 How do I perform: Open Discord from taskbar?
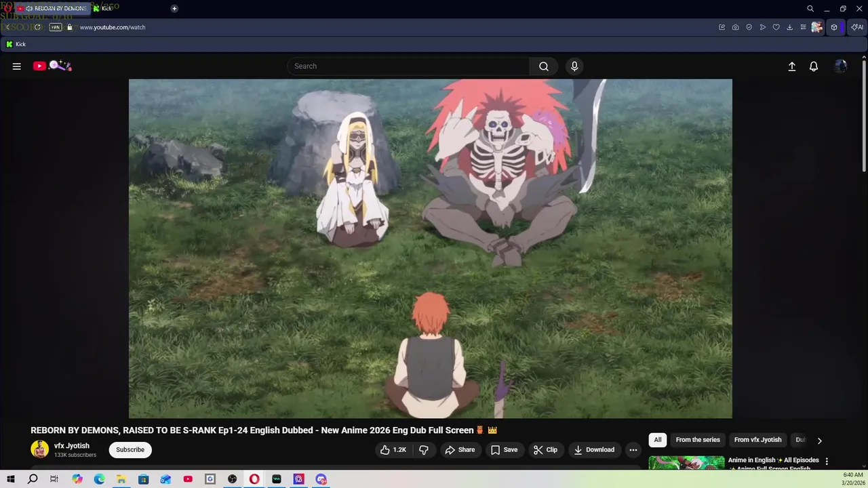click(321, 479)
